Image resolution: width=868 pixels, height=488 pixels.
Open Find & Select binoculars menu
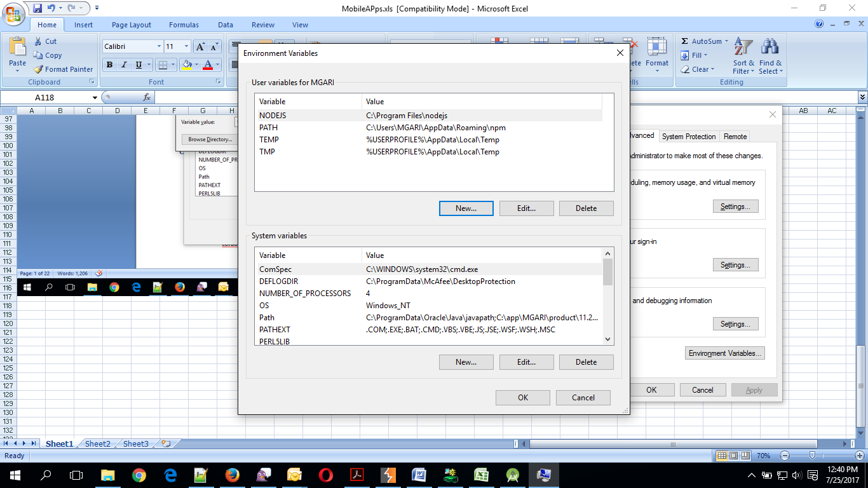pos(771,56)
